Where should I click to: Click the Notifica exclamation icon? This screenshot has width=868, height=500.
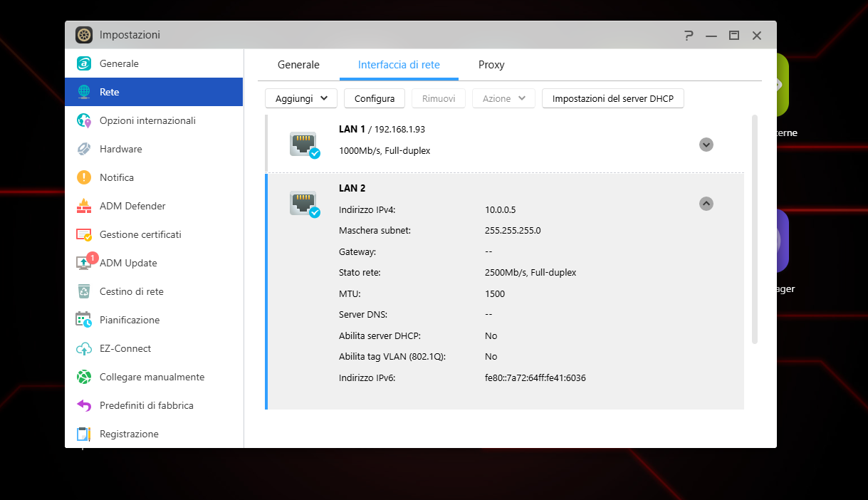click(84, 177)
